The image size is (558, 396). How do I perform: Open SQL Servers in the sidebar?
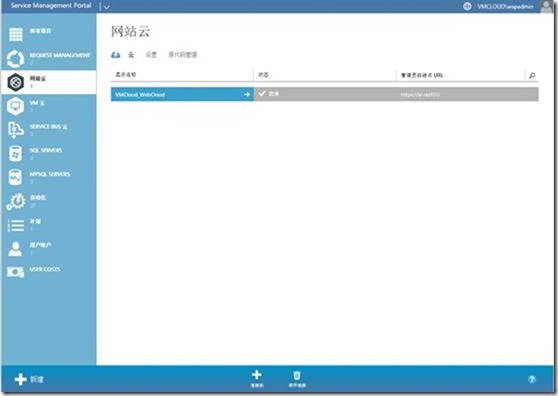49,154
